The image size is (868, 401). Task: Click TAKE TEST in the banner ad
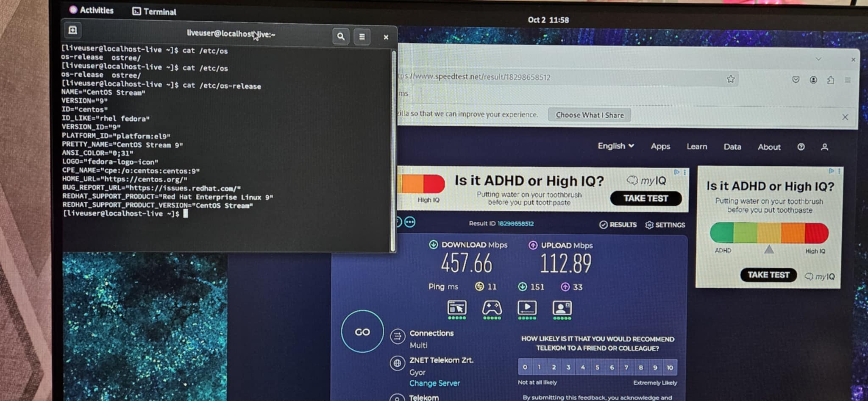click(x=646, y=198)
